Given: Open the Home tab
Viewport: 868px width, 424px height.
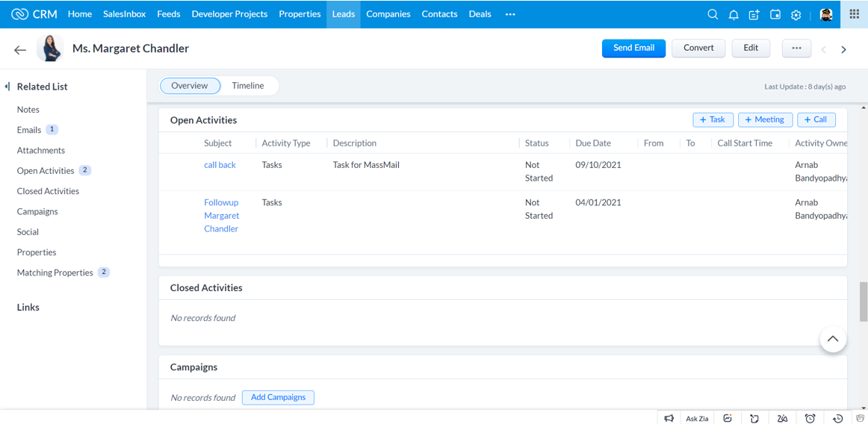Looking at the screenshot, I should (x=80, y=14).
